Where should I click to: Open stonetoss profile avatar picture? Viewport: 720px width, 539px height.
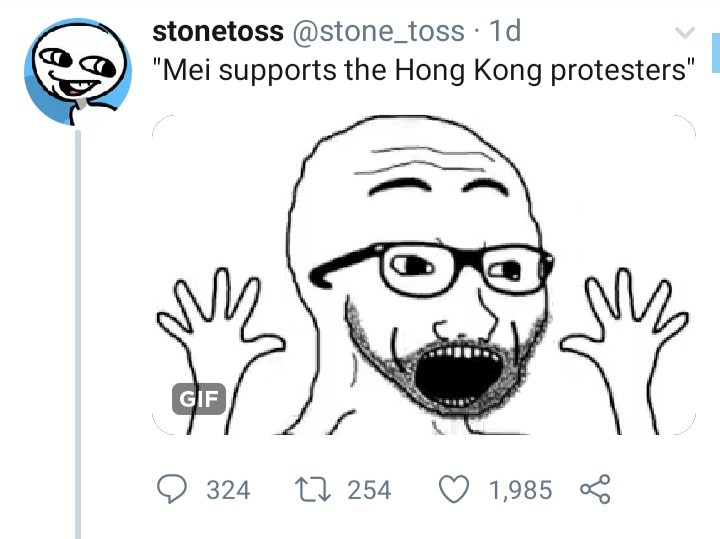[x=78, y=72]
